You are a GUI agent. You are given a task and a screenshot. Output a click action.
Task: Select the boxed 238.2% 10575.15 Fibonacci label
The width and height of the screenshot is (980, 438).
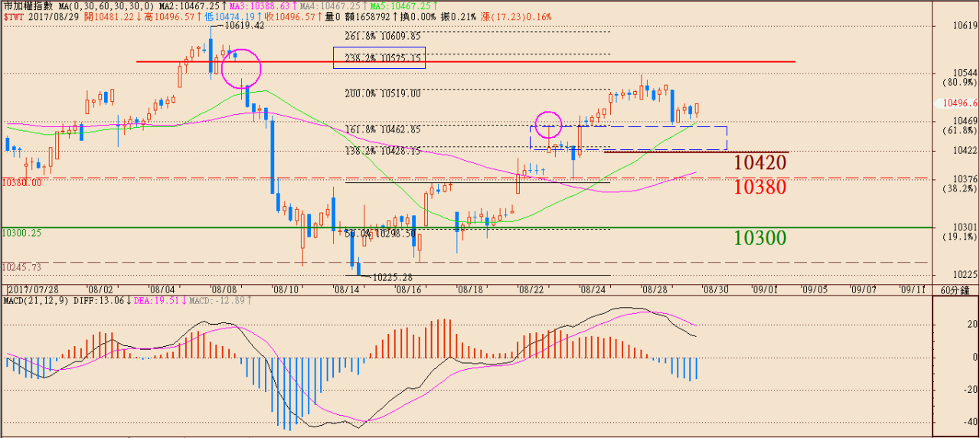379,58
